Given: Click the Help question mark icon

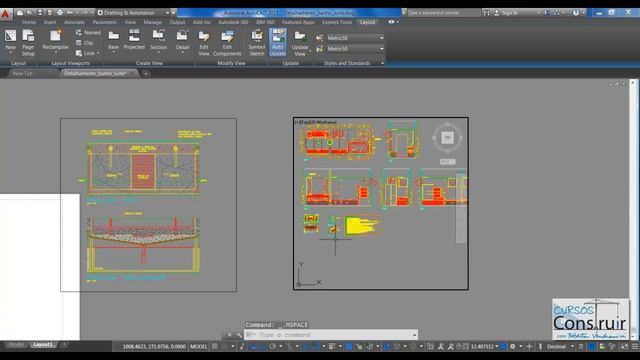Looking at the screenshot, I should [x=576, y=13].
